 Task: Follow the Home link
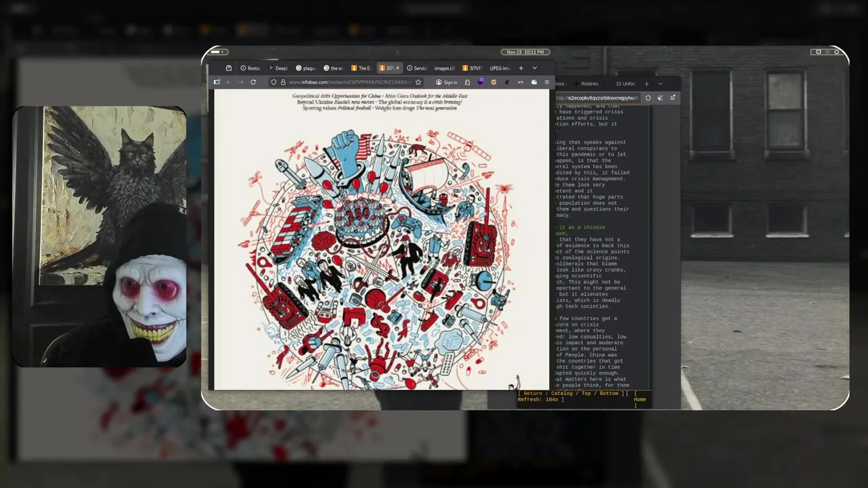pyautogui.click(x=640, y=399)
